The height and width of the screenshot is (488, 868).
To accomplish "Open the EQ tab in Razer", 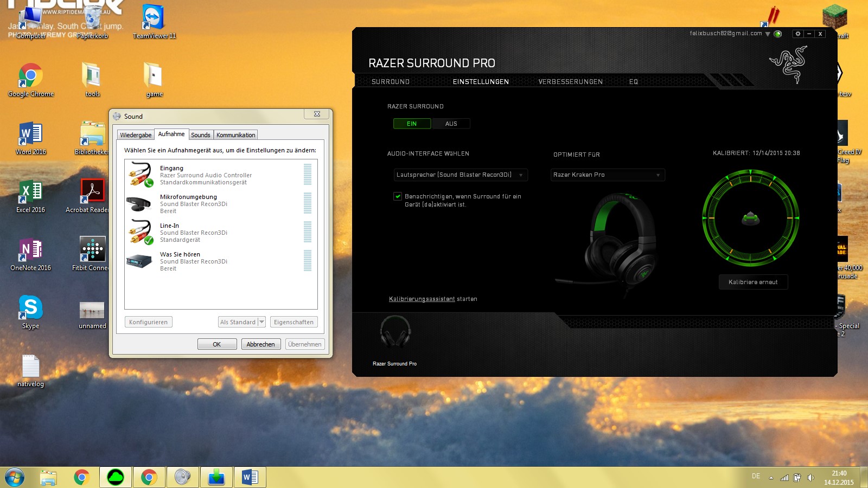I will click(634, 82).
